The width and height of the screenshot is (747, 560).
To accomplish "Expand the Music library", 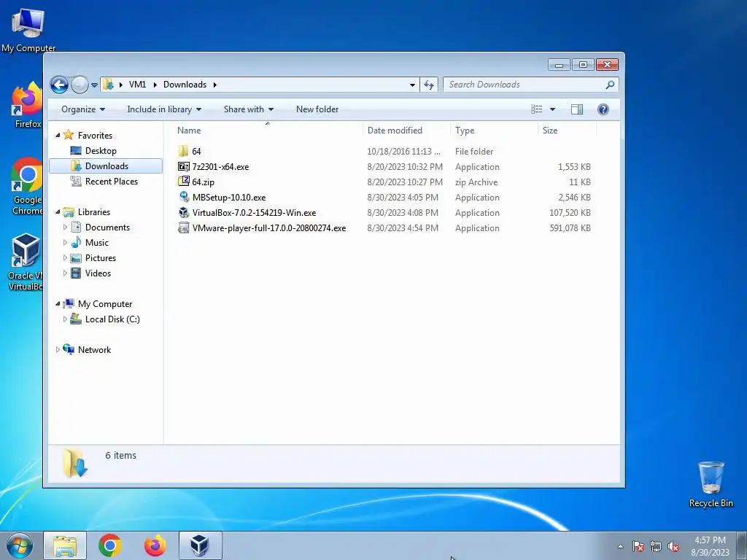I will pos(65,243).
